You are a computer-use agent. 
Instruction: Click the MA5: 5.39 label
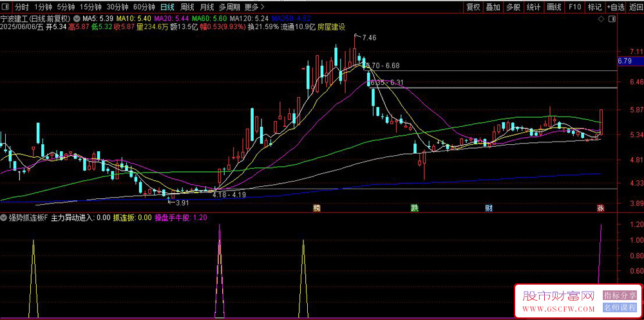point(98,19)
